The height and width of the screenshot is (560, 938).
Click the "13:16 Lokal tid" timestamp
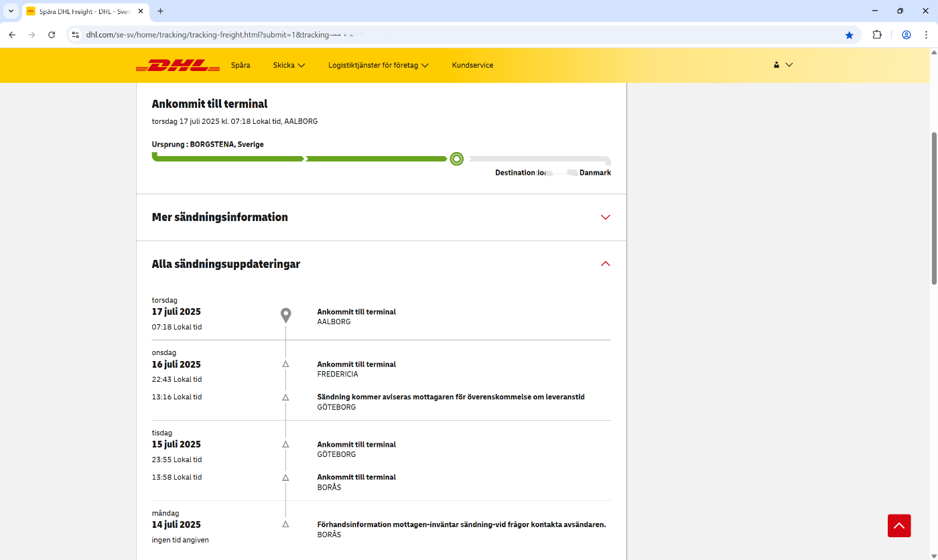[x=177, y=397]
